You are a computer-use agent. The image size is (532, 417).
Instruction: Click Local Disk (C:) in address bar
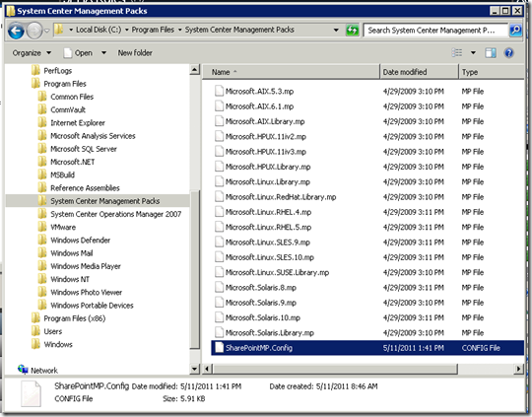(x=99, y=30)
